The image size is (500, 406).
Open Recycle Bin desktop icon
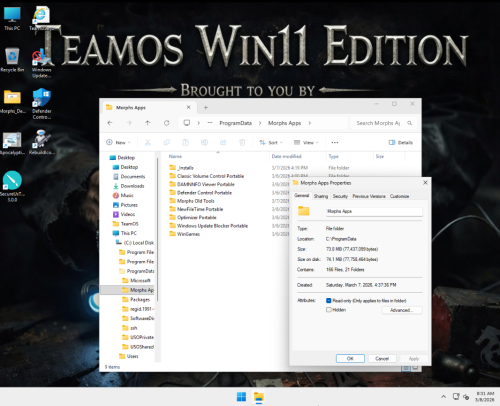[x=12, y=60]
